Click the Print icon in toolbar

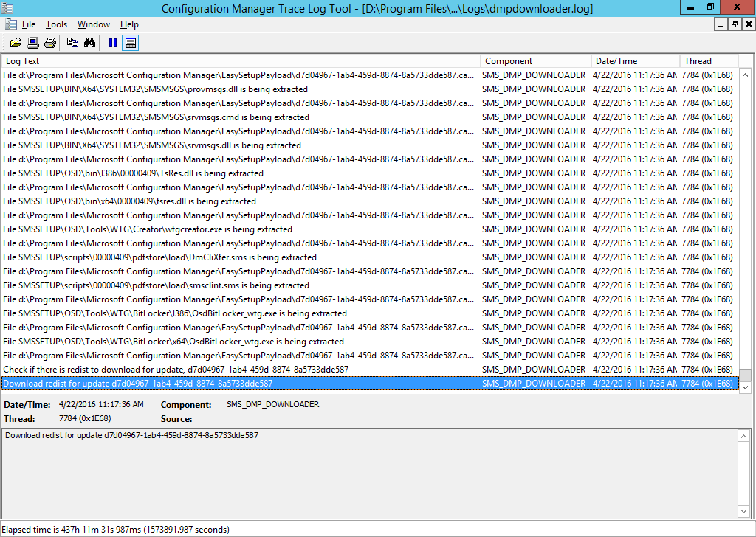[x=50, y=43]
